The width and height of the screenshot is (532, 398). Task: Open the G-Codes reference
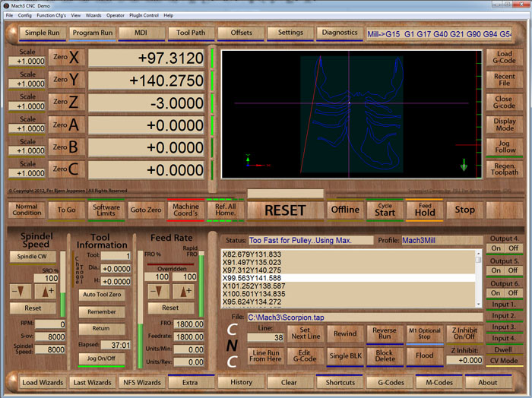pyautogui.click(x=391, y=382)
